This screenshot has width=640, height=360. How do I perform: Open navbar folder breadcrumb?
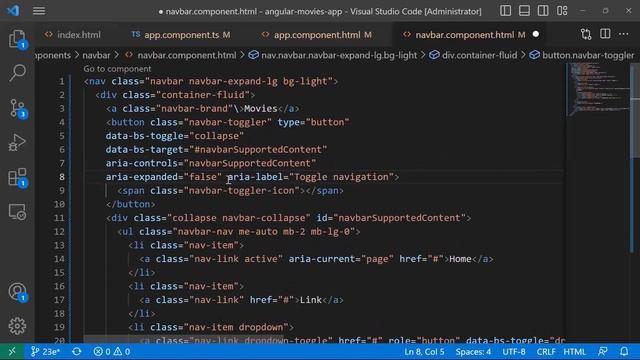tap(96, 55)
